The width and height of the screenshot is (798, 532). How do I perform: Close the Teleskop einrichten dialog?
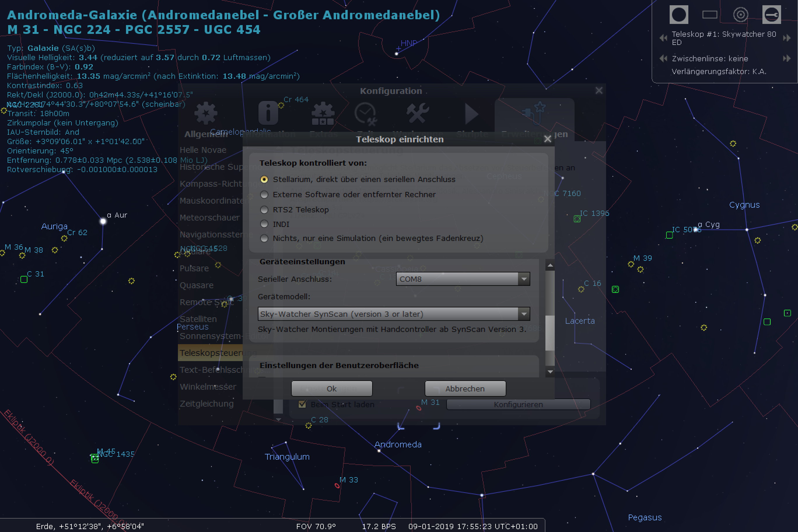pos(547,139)
